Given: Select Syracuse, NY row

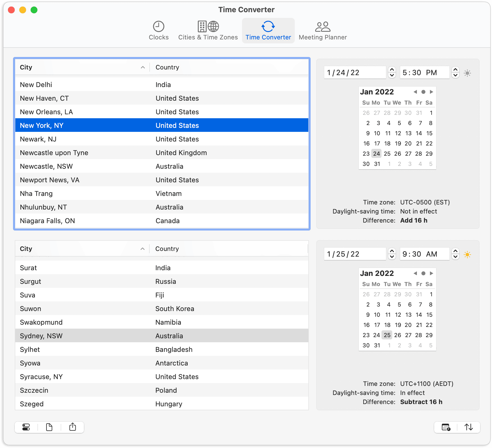Looking at the screenshot, I should [x=162, y=377].
